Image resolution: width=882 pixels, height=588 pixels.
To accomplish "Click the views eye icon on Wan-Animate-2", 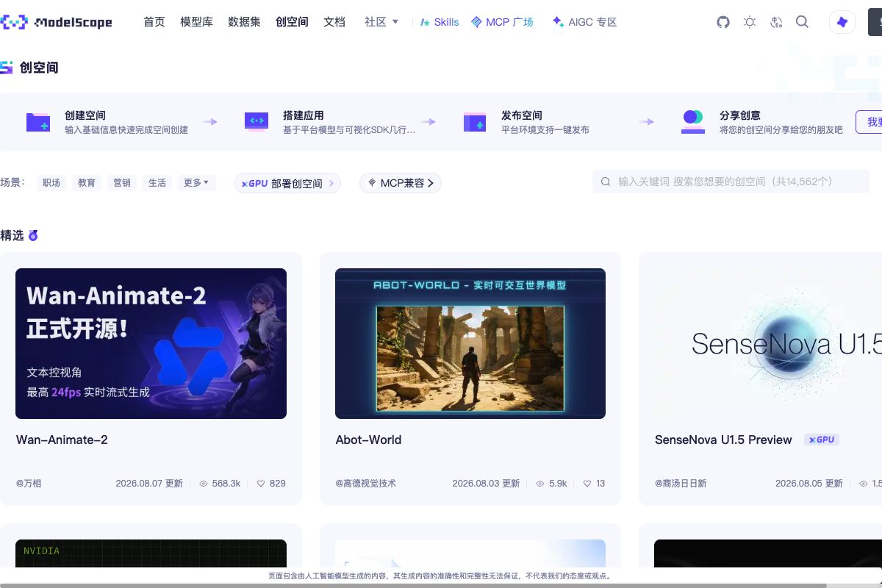I will 204,484.
